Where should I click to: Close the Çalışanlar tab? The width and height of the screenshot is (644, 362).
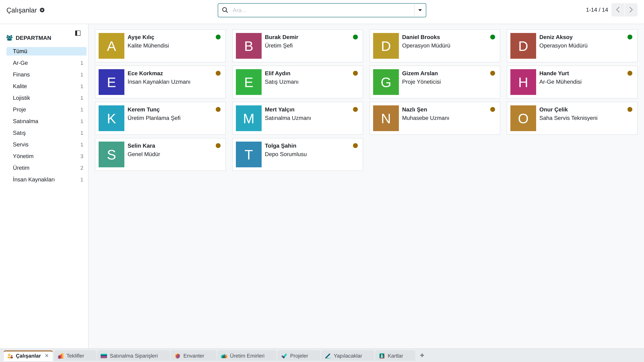47,356
